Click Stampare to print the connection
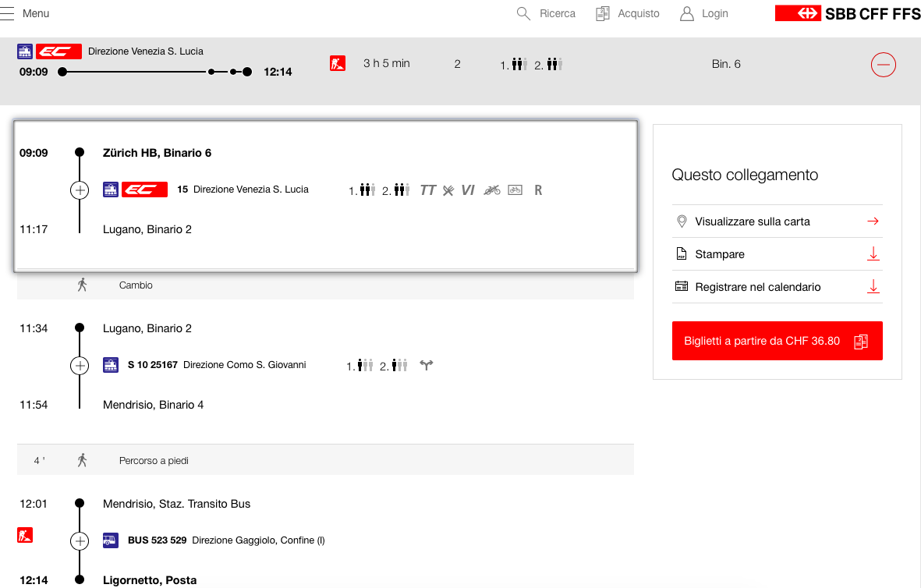Image resolution: width=921 pixels, height=588 pixels. (720, 254)
